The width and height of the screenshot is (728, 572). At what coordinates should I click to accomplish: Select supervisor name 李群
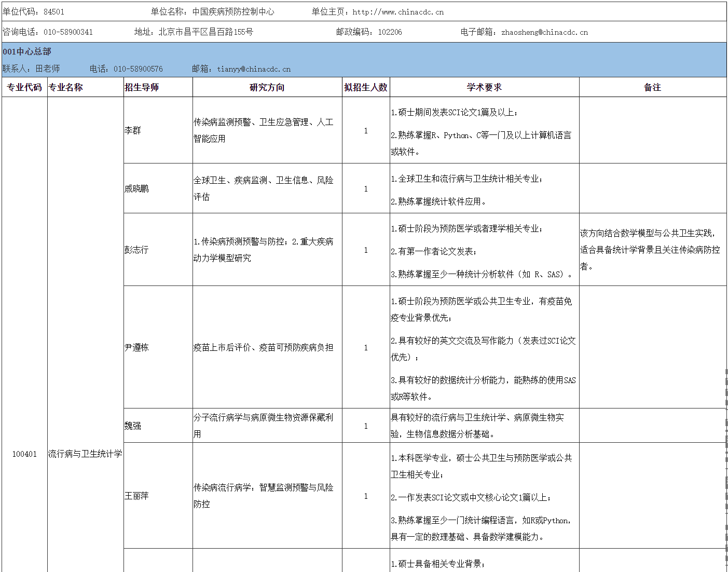tap(132, 131)
